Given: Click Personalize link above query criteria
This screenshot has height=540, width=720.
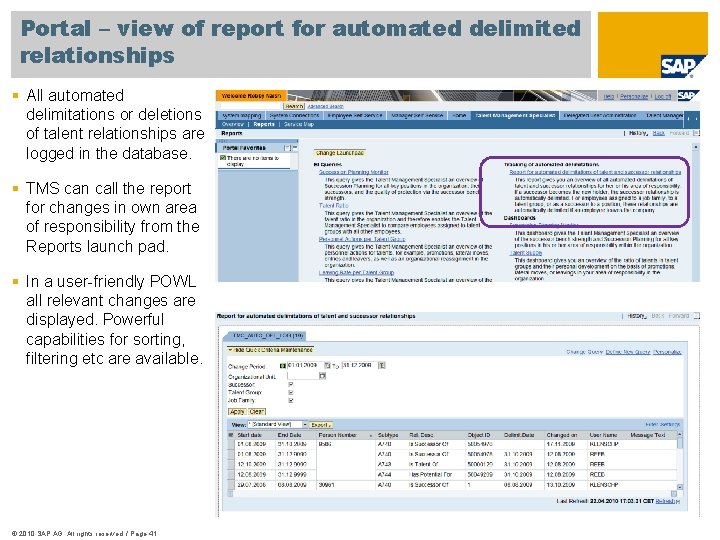Looking at the screenshot, I should tap(667, 352).
